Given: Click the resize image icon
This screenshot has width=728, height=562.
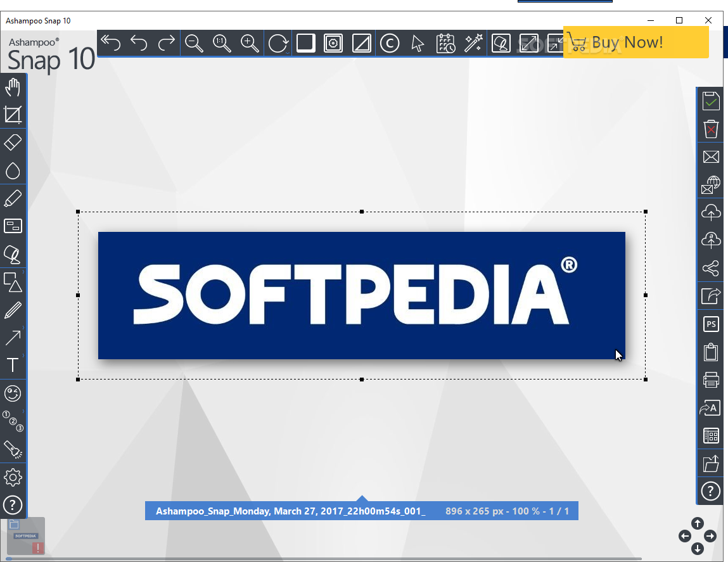Looking at the screenshot, I should point(529,43).
